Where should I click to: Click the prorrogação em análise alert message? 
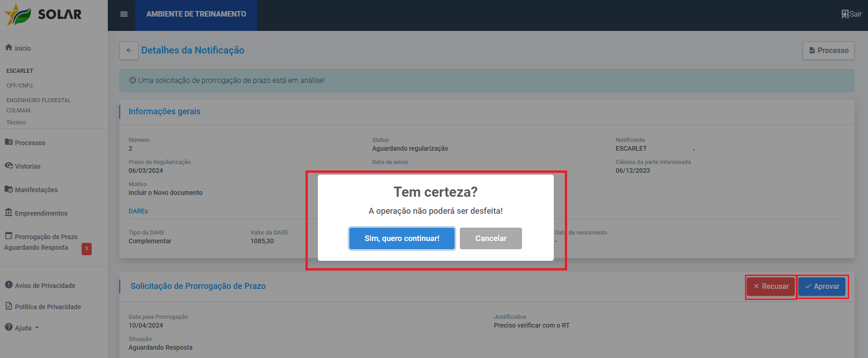(x=231, y=80)
